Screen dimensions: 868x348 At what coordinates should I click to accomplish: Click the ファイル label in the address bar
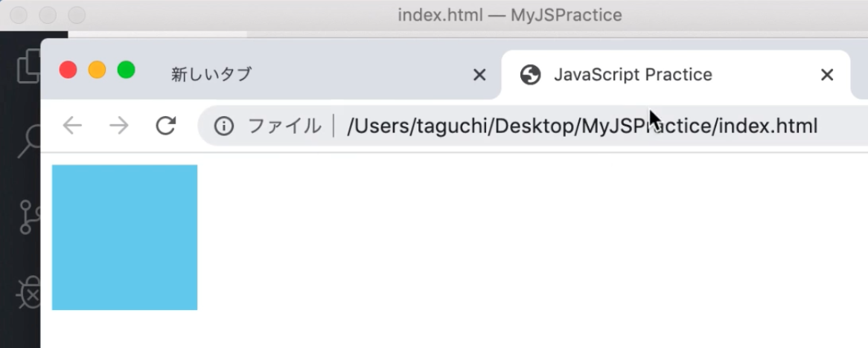[x=284, y=126]
